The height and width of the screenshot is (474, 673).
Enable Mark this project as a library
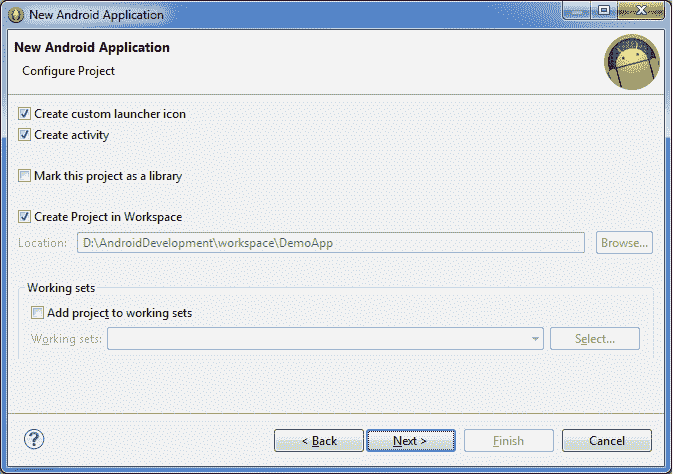24,176
